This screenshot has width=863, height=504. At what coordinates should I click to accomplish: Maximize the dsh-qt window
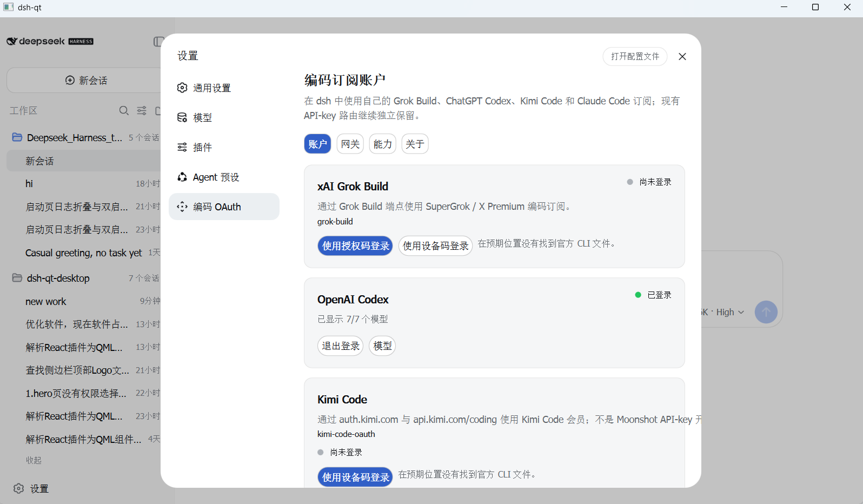coord(815,7)
